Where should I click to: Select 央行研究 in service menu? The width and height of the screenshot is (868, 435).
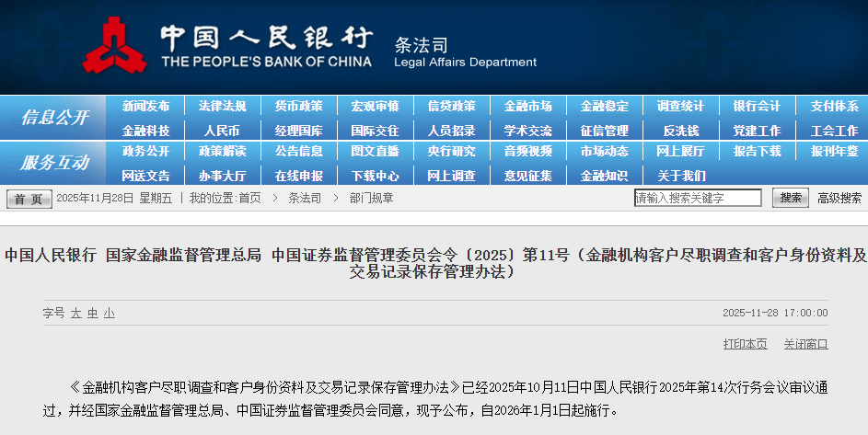tap(451, 151)
